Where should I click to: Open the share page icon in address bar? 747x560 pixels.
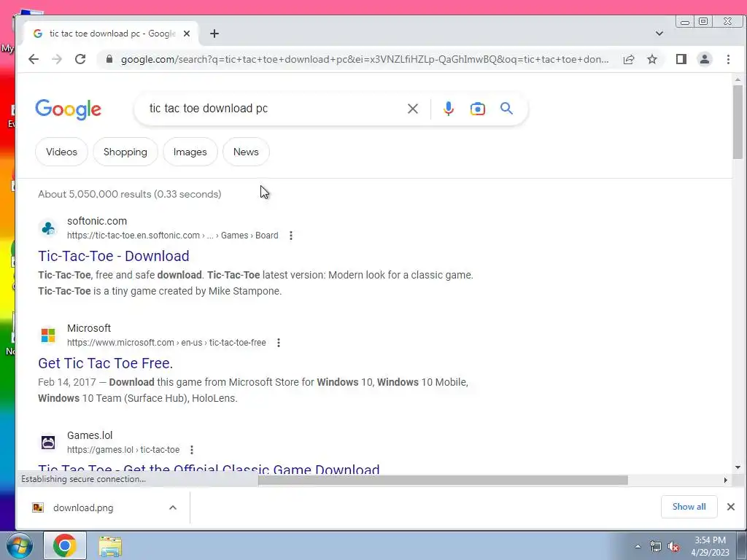click(x=628, y=59)
